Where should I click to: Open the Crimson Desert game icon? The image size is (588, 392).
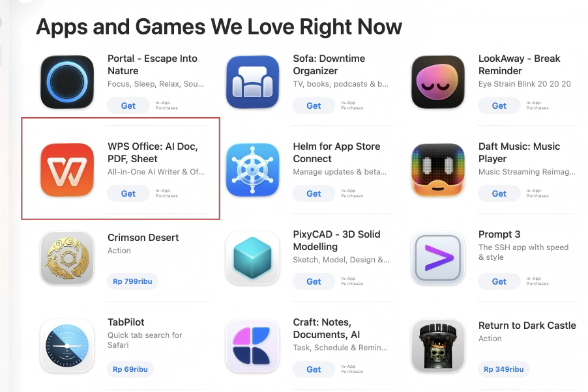coord(67,258)
